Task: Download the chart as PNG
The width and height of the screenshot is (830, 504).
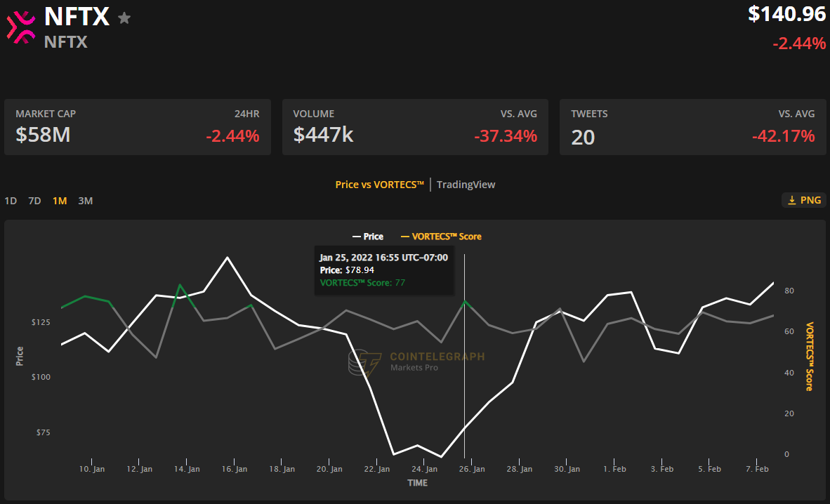Action: [803, 200]
